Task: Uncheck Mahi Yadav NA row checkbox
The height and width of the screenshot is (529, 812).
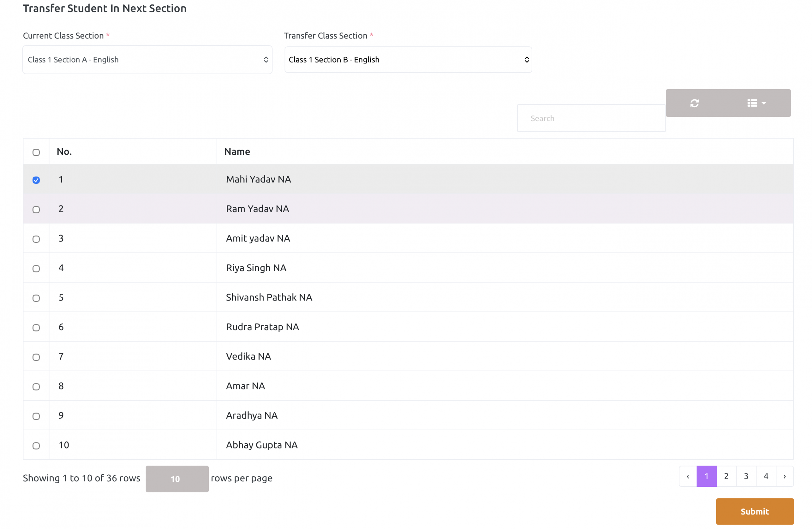Action: click(36, 180)
